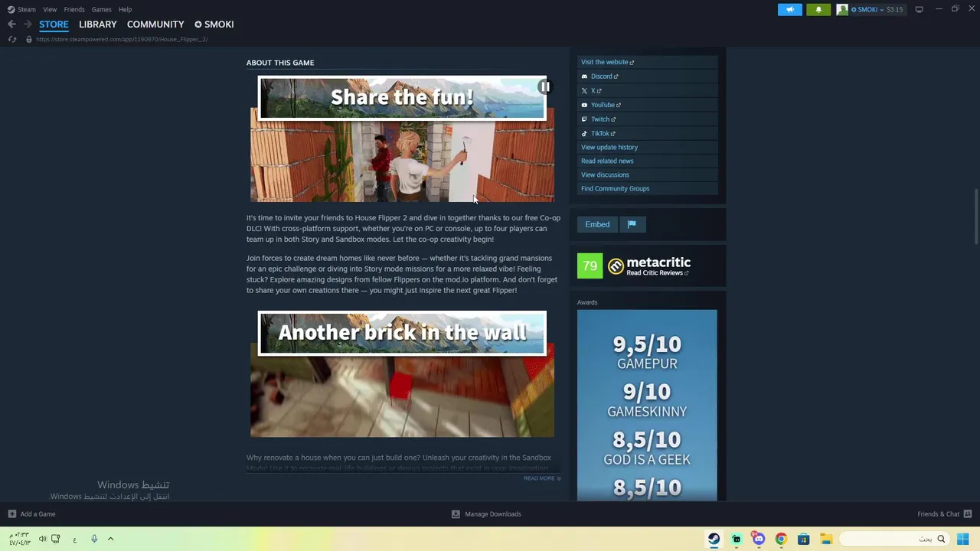Click the $3.15 wallet balance
This screenshot has width=980, height=551.
tap(894, 9)
